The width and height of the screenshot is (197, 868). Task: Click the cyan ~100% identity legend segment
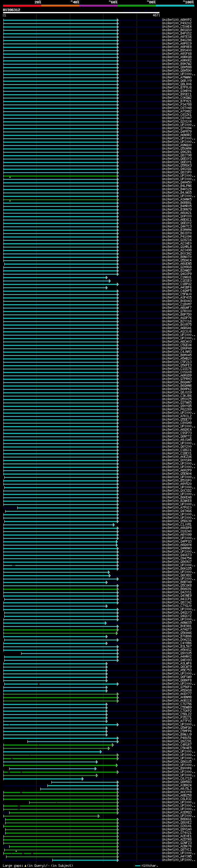coord(175,6)
